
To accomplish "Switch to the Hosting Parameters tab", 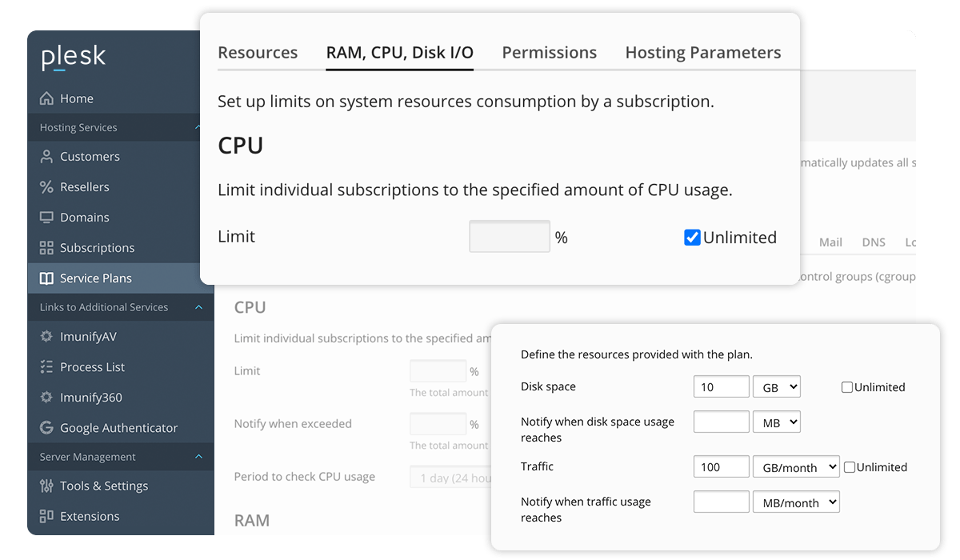I will click(702, 53).
